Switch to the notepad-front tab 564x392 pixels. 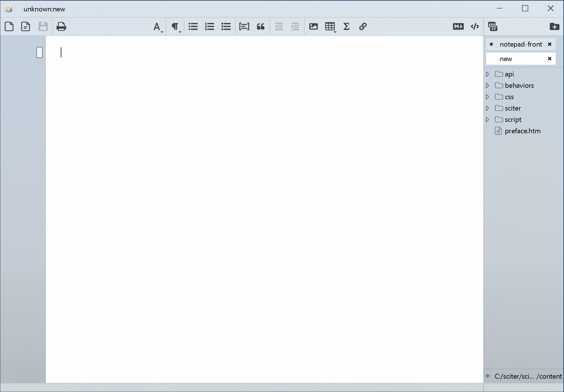(x=521, y=44)
